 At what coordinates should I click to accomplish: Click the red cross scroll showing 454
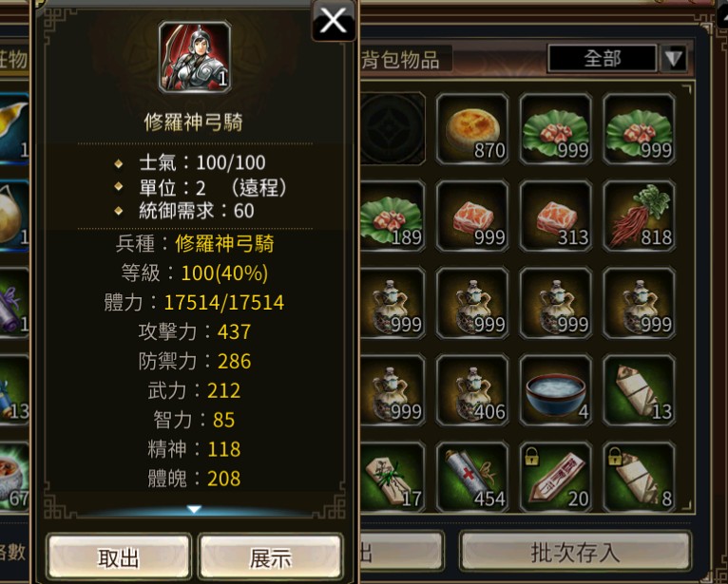coord(472,478)
